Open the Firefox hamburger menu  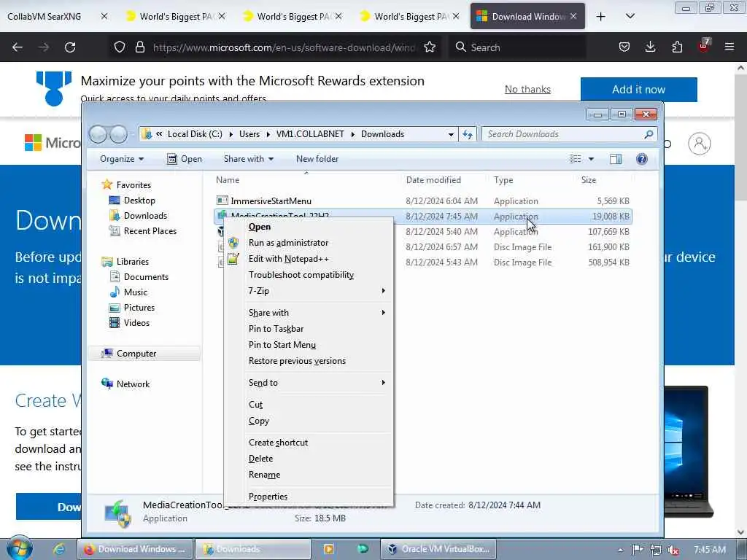(729, 47)
